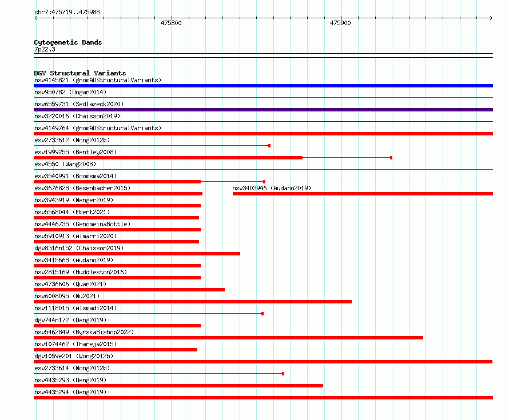
Task: Click the chr7:475719..475988 region label
Action: 67,13
